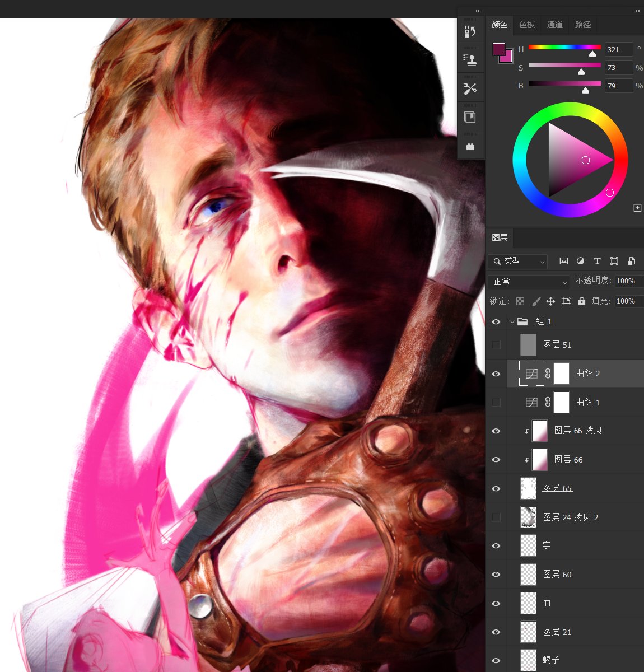The image size is (644, 672).
Task: Select the 图层 panel tab
Action: [500, 237]
